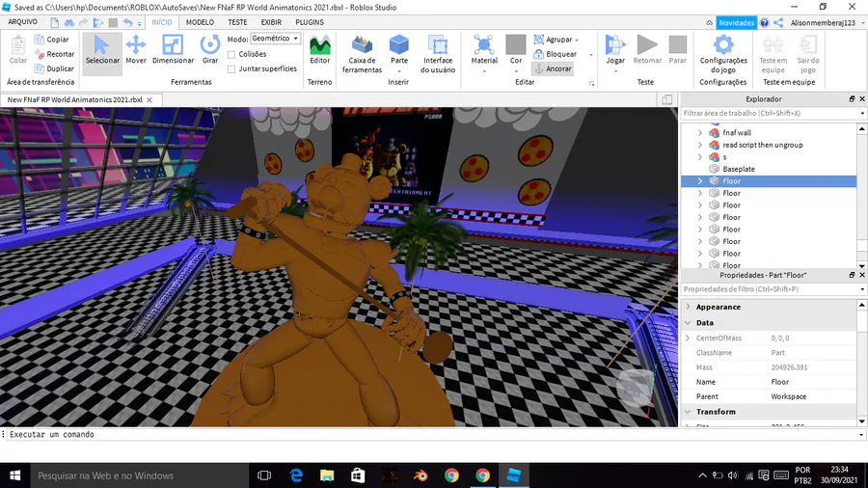868x488 pixels.
Task: Switch to the PLUGINS tab
Action: click(310, 22)
